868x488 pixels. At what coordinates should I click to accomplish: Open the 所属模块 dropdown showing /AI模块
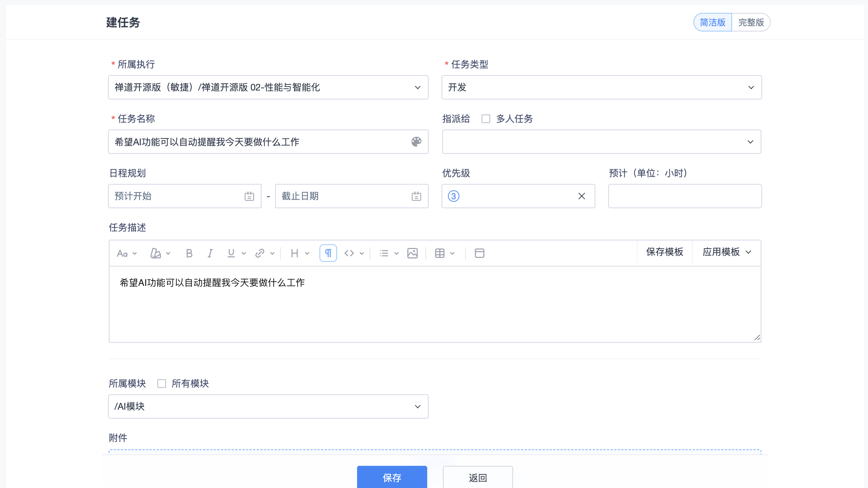[268, 406]
